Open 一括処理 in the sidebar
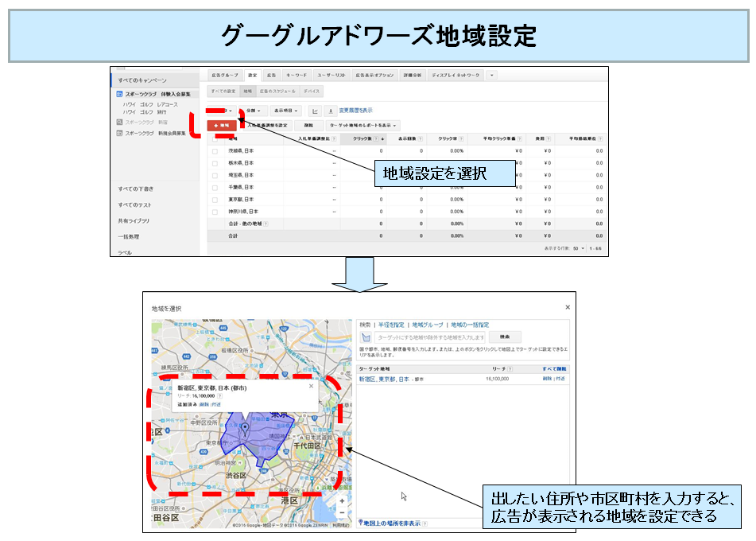The image size is (756, 541). [129, 237]
